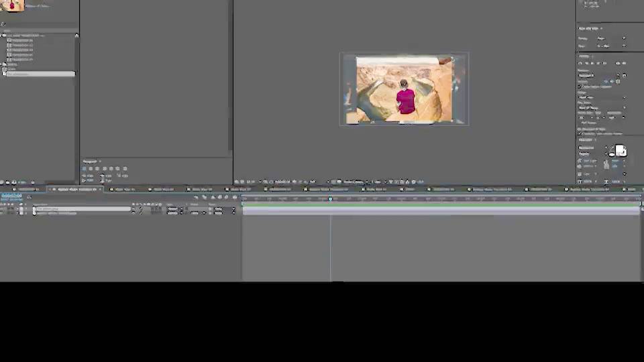Open the Composition Mini-Flowchart icon in timeline
Image resolution: width=644 pixels, height=362 pixels.
pyautogui.click(x=197, y=197)
